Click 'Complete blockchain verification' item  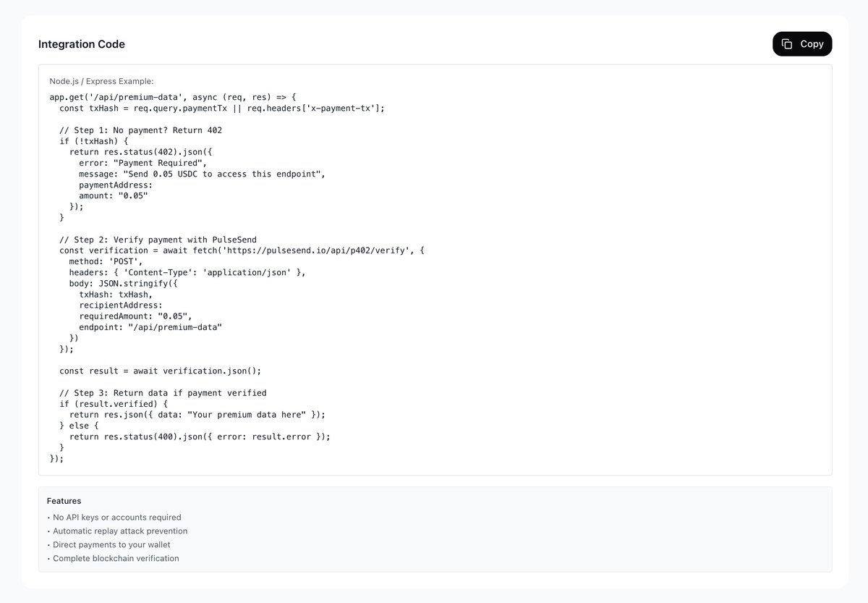(116, 558)
